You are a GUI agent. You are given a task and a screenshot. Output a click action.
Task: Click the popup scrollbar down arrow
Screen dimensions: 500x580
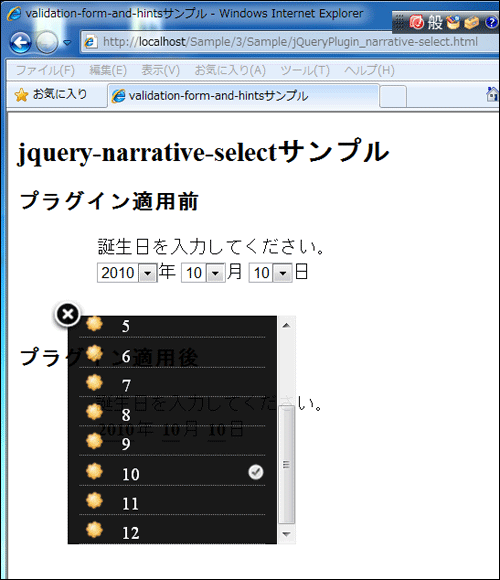click(286, 534)
